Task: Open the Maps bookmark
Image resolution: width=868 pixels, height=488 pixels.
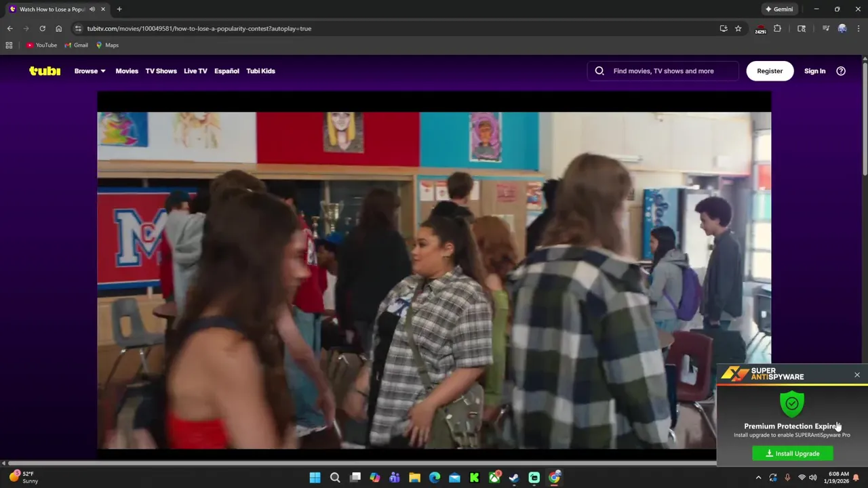Action: coord(107,45)
